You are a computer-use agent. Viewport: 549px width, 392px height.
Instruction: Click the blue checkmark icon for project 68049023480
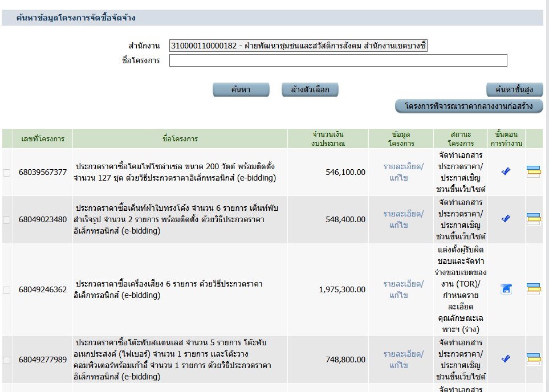[506, 218]
